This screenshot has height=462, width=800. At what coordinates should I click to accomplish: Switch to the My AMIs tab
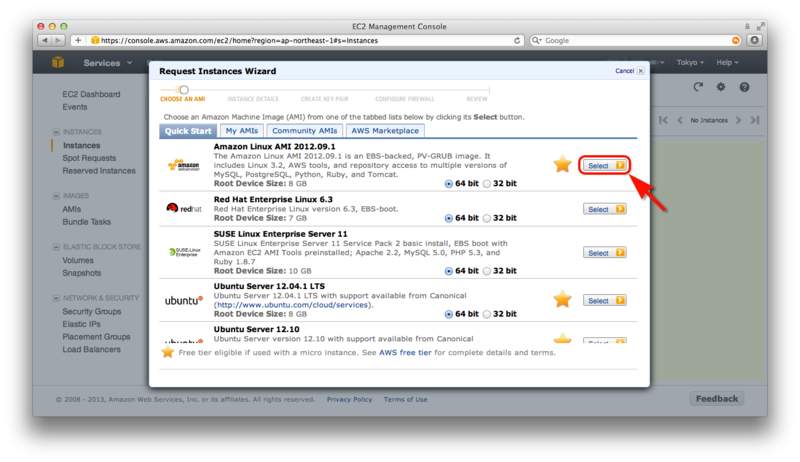point(242,131)
